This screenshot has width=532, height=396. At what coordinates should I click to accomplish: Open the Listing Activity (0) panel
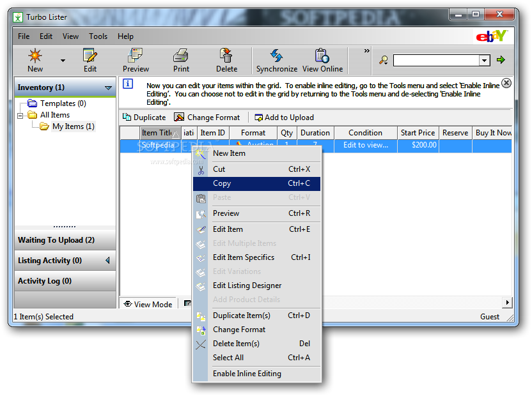(x=65, y=261)
